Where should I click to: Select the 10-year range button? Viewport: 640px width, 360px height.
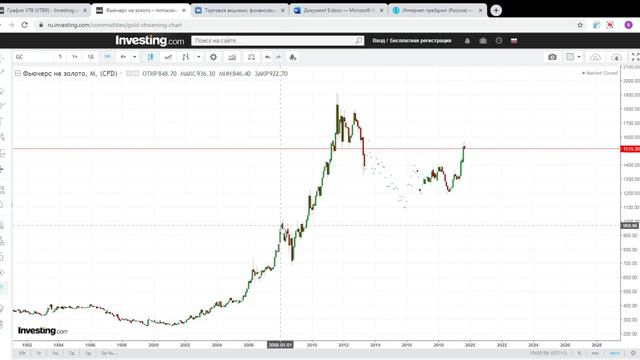pos(22,353)
